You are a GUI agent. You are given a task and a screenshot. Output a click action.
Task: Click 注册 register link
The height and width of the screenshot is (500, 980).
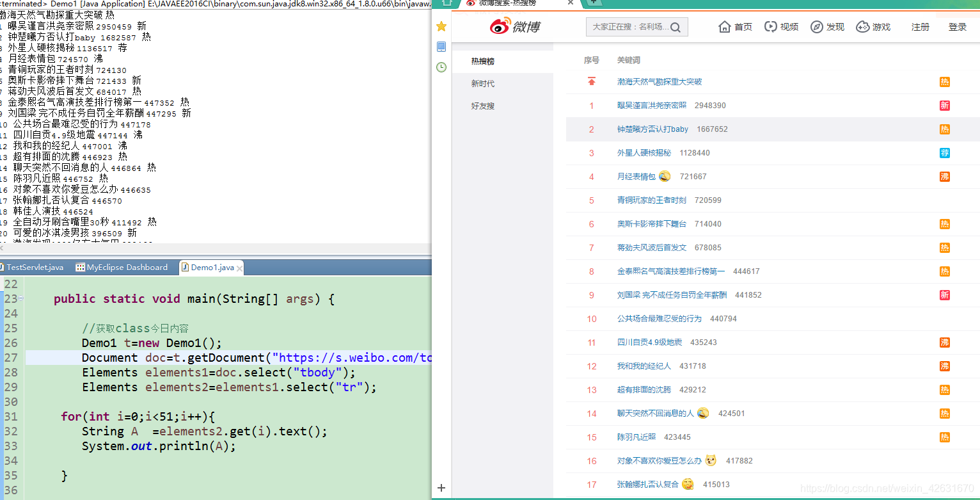pyautogui.click(x=921, y=27)
